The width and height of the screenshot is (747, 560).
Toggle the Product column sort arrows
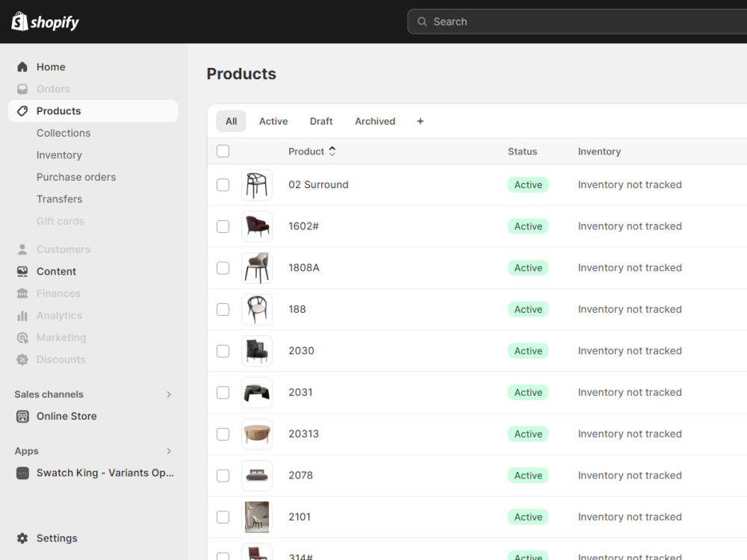tap(332, 151)
